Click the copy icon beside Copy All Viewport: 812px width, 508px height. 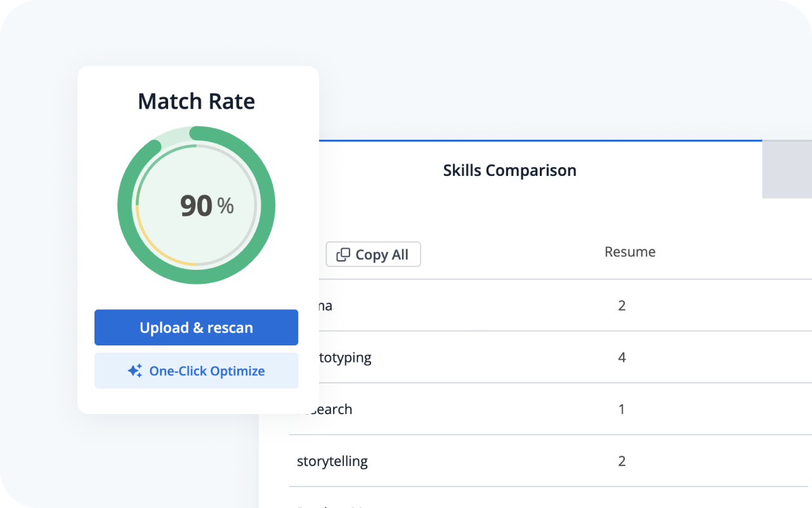point(343,255)
